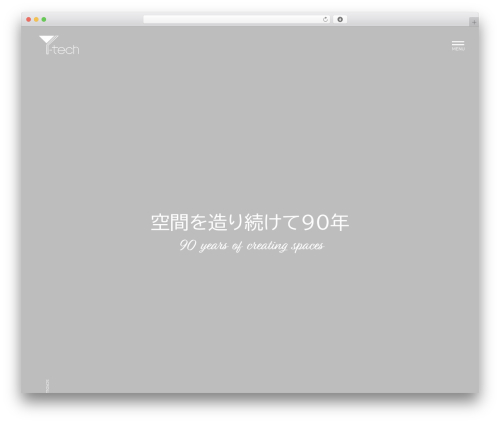Maximize the window with green button

coord(44,20)
